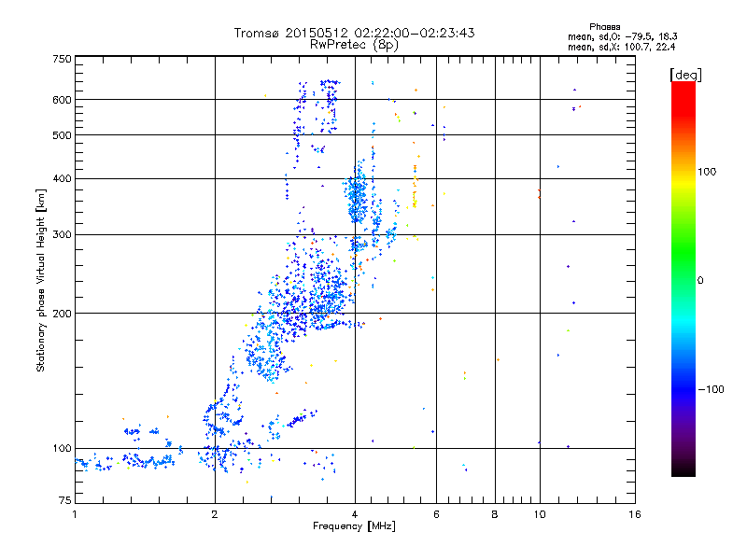Click the 'Phases' header text
This screenshot has height=560, width=747.
pyautogui.click(x=604, y=27)
